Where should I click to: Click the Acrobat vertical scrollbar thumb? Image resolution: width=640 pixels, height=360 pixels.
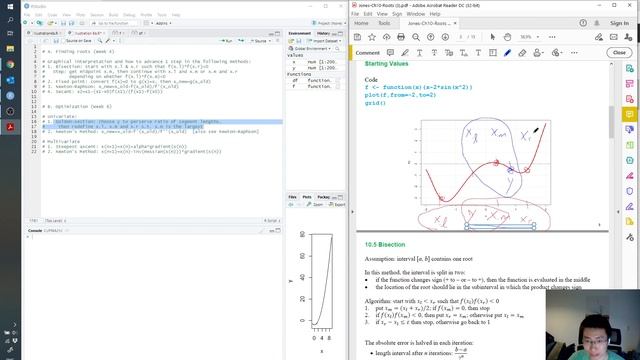click(611, 122)
